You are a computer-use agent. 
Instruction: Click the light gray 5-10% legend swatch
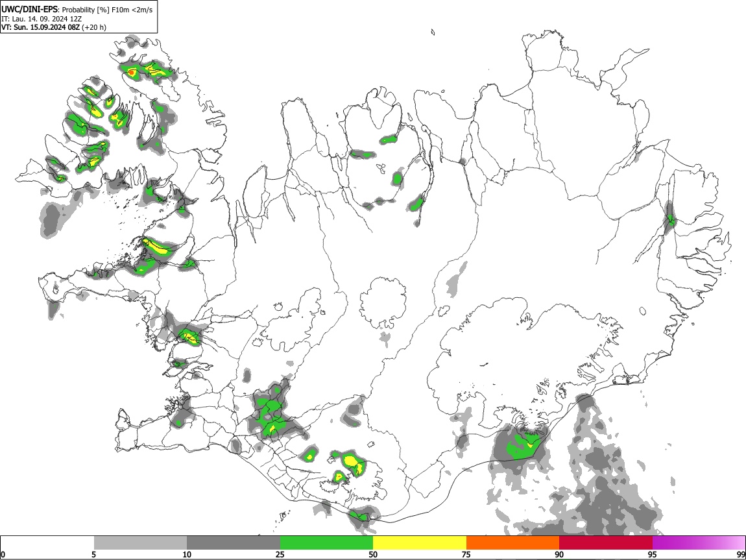[x=140, y=543]
